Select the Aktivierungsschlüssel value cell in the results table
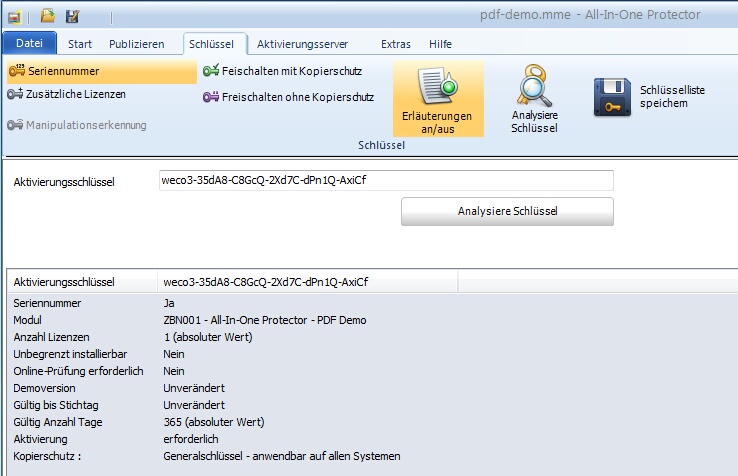The image size is (738, 476). point(308,283)
